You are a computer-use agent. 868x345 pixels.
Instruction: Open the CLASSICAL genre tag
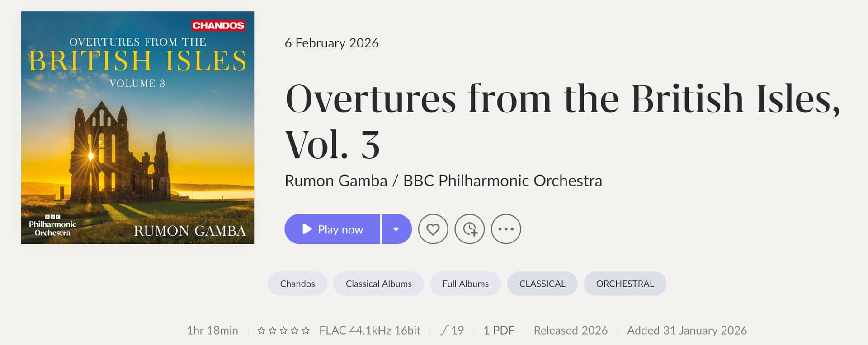click(x=542, y=284)
